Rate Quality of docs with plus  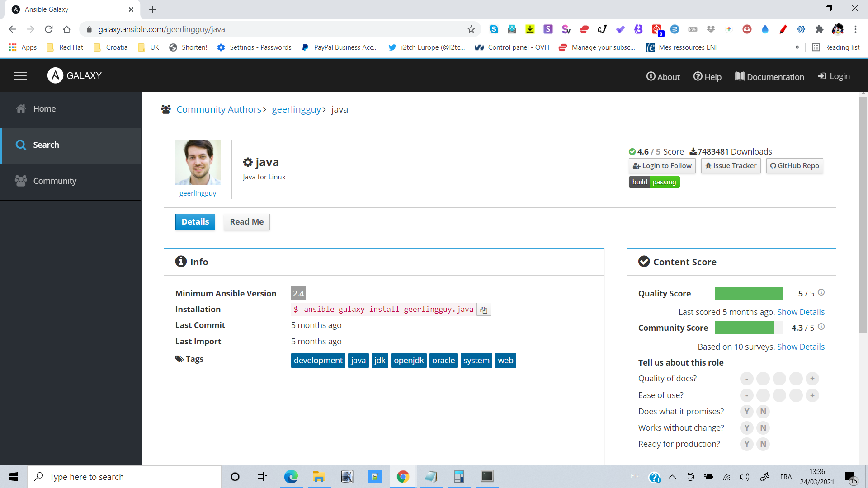[812, 379]
